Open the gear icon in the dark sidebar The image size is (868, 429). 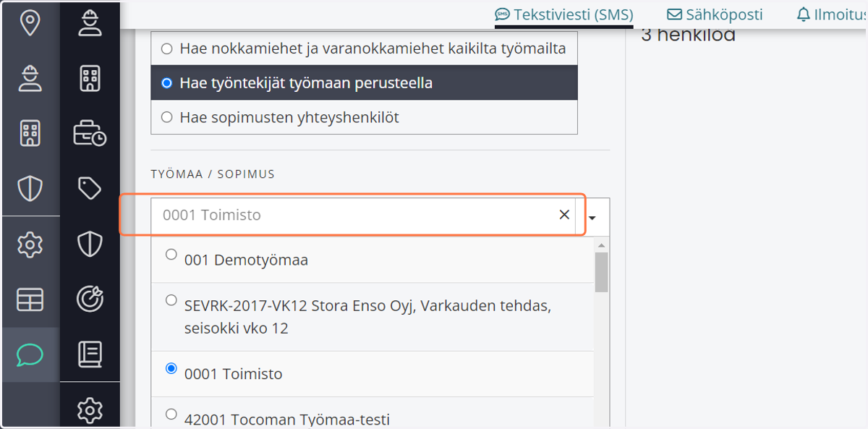point(90,410)
